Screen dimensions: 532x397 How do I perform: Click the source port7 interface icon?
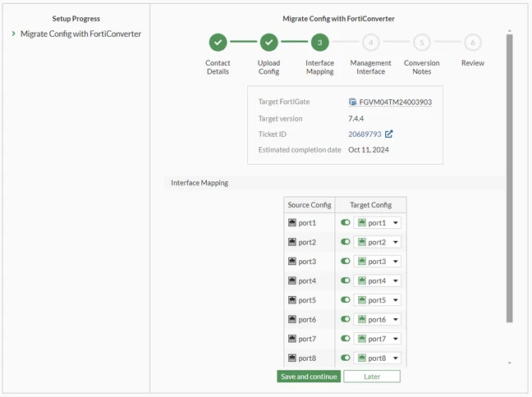tap(292, 338)
